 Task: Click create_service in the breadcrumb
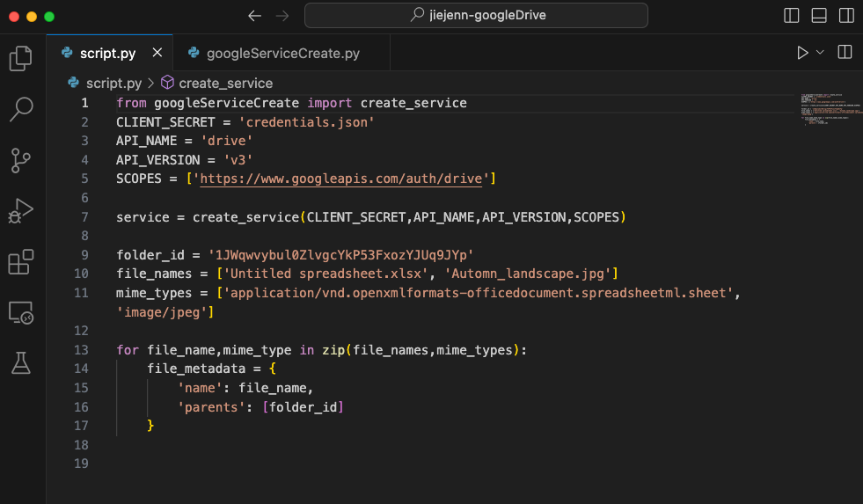226,83
